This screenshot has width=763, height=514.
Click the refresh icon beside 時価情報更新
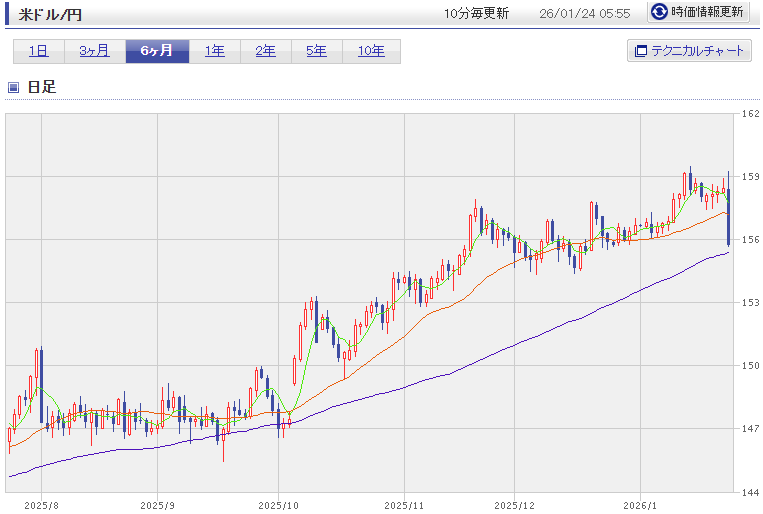point(659,12)
